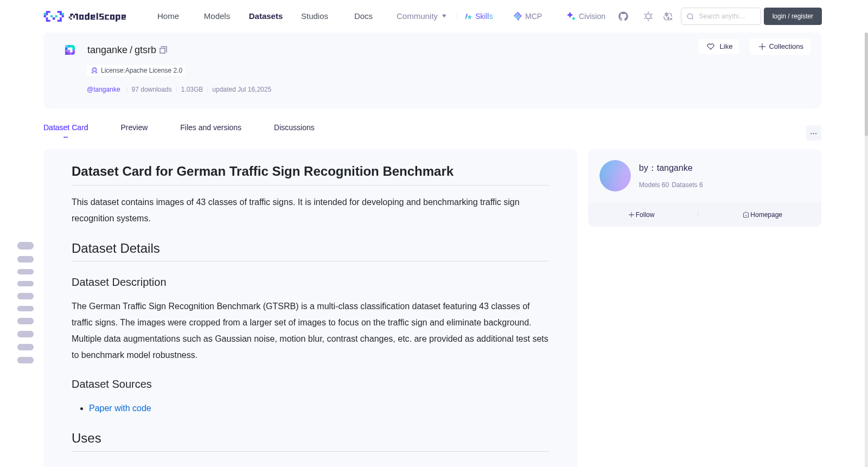Click the License: Apache License 2.0 badge

136,71
